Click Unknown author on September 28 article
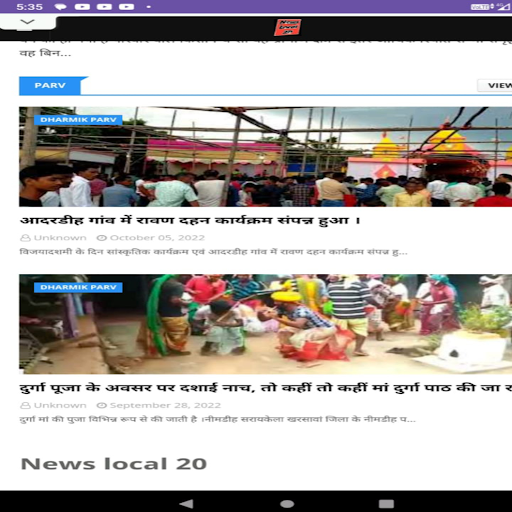512x512 pixels. click(60, 405)
